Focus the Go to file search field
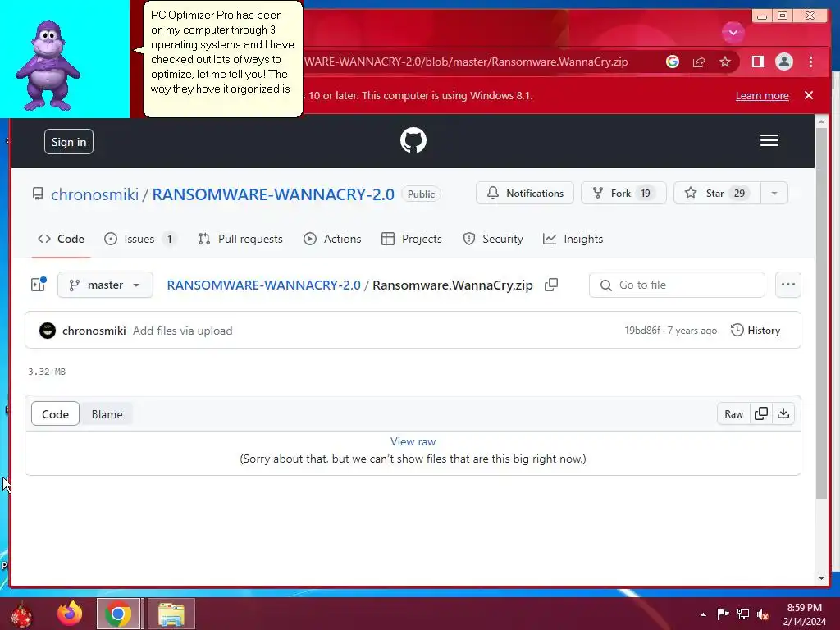The image size is (840, 630). 677,285
